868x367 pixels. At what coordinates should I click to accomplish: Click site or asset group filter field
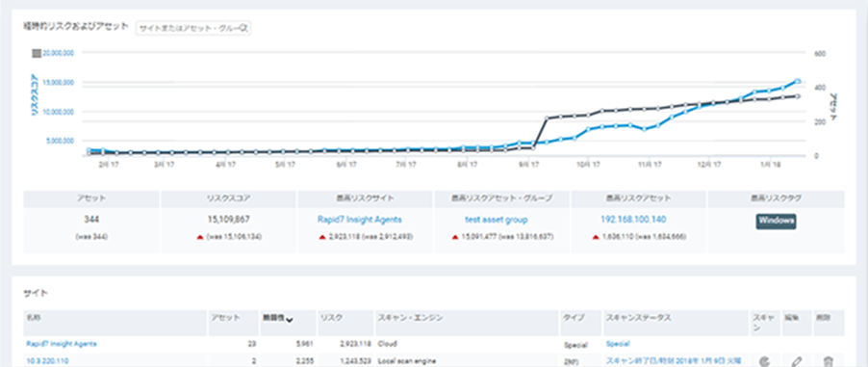point(193,28)
